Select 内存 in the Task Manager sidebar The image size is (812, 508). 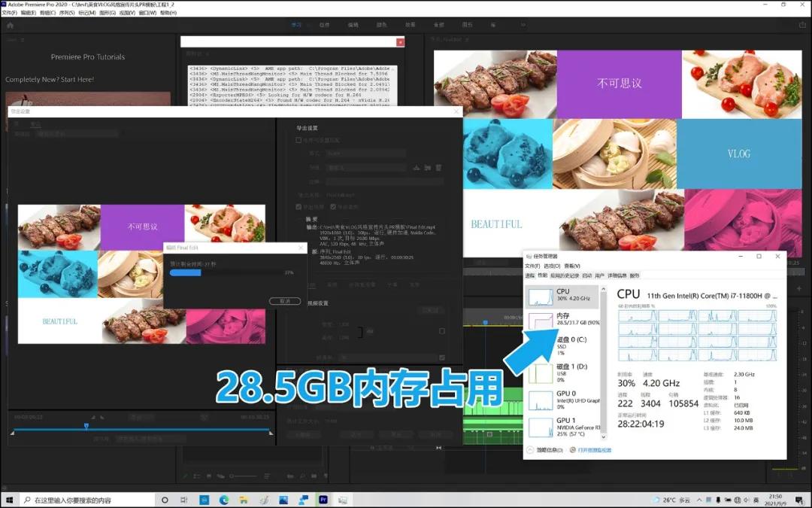564,318
